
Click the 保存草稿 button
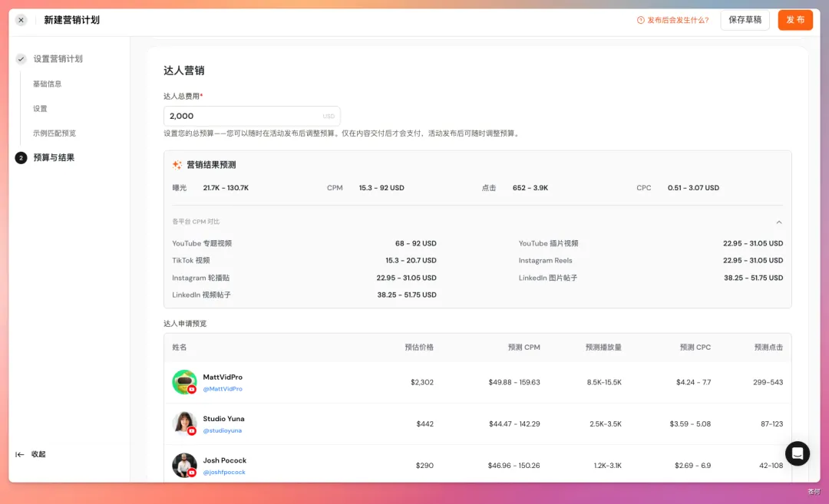point(745,20)
